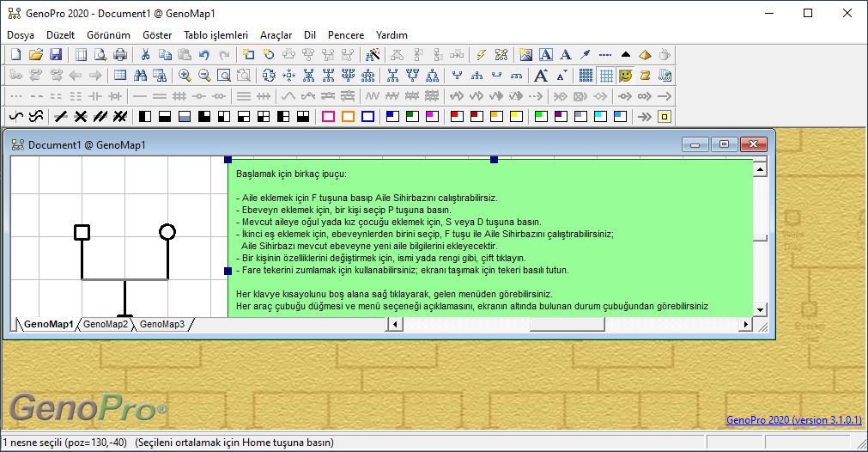The image size is (868, 452).
Task: Click the vertical scrollbar down arrow
Action: [760, 310]
